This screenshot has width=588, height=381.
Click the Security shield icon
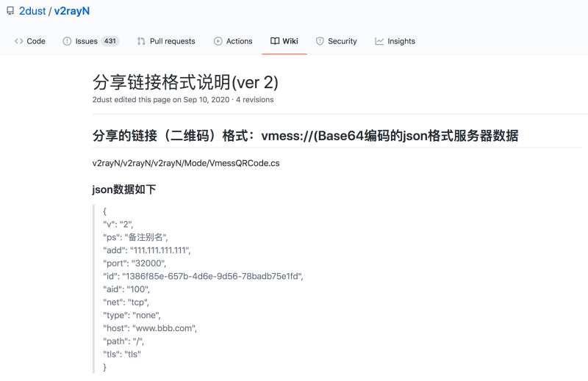320,41
